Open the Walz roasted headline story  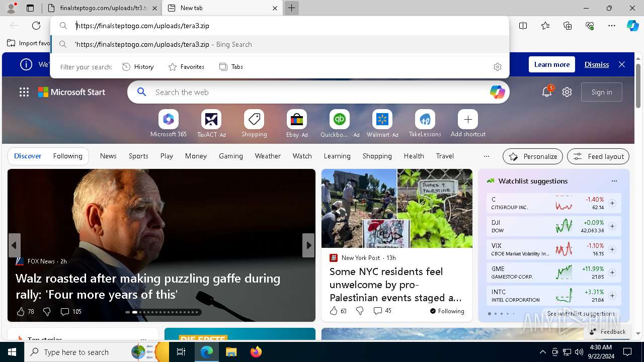[x=148, y=286]
